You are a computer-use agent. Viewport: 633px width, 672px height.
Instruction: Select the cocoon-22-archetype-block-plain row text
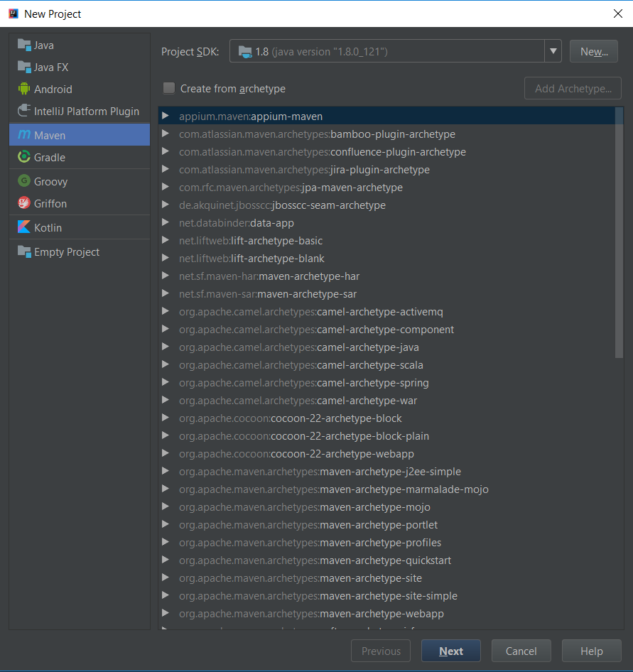[304, 436]
